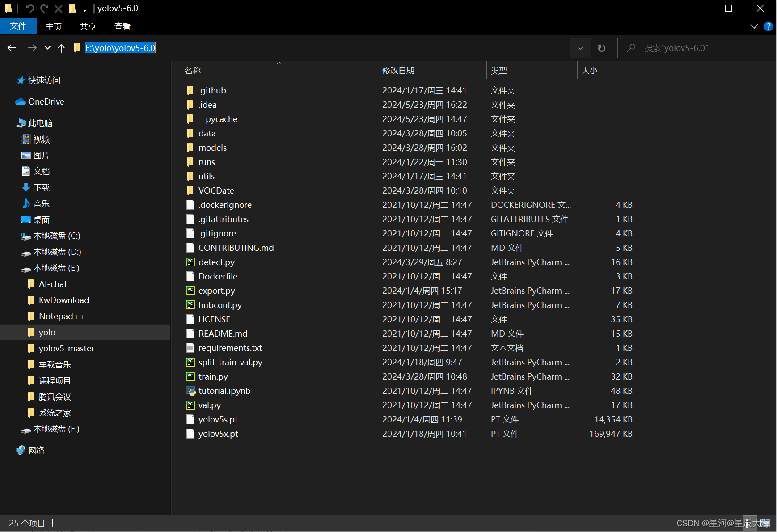Open the 下载 folder icon
Screen dimensions: 777x532
pos(26,187)
